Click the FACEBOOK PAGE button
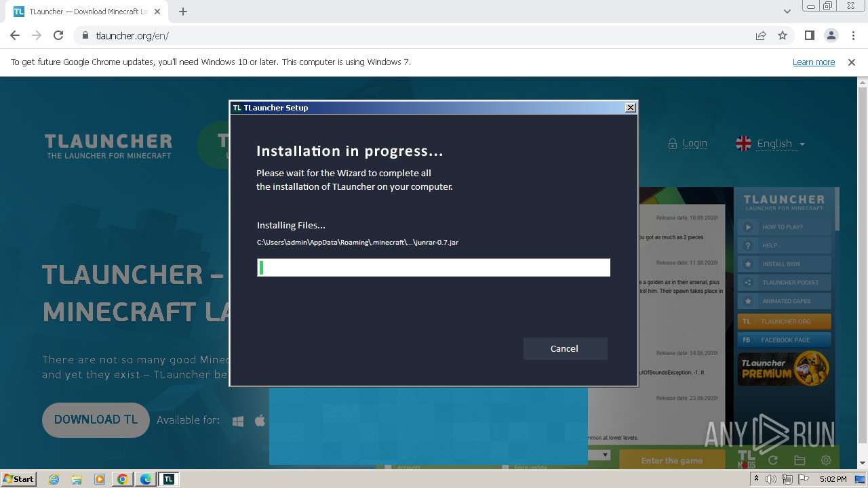Viewport: 868px width, 488px height. (784, 340)
